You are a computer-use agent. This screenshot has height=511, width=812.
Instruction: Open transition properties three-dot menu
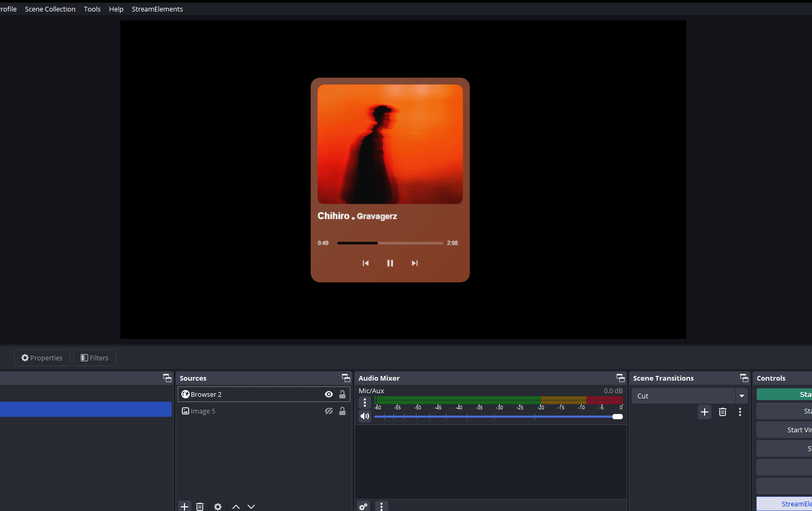click(740, 412)
